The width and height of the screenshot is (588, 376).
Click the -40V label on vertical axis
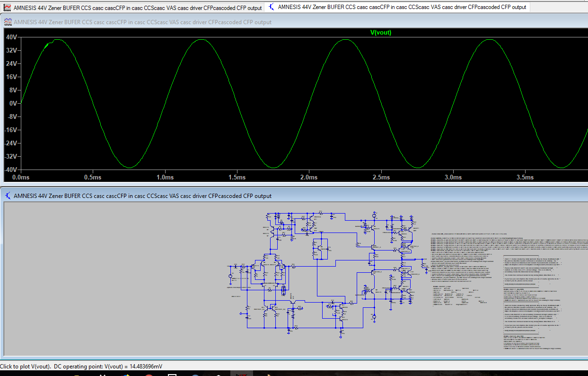click(10, 170)
